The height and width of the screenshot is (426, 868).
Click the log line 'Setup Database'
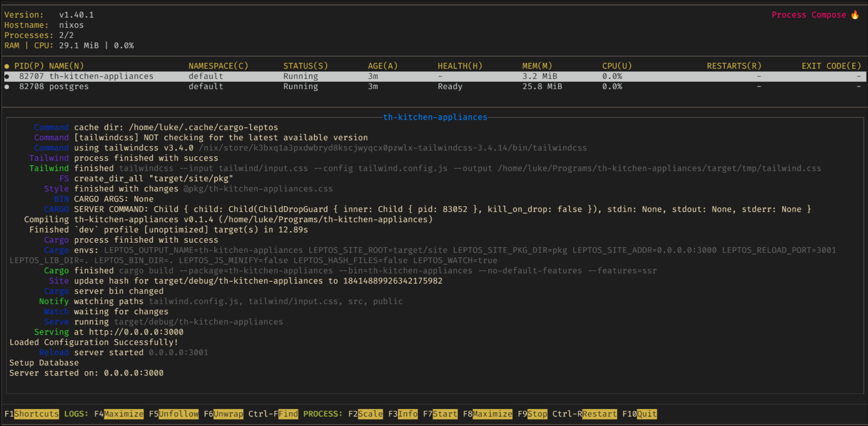[x=44, y=362]
